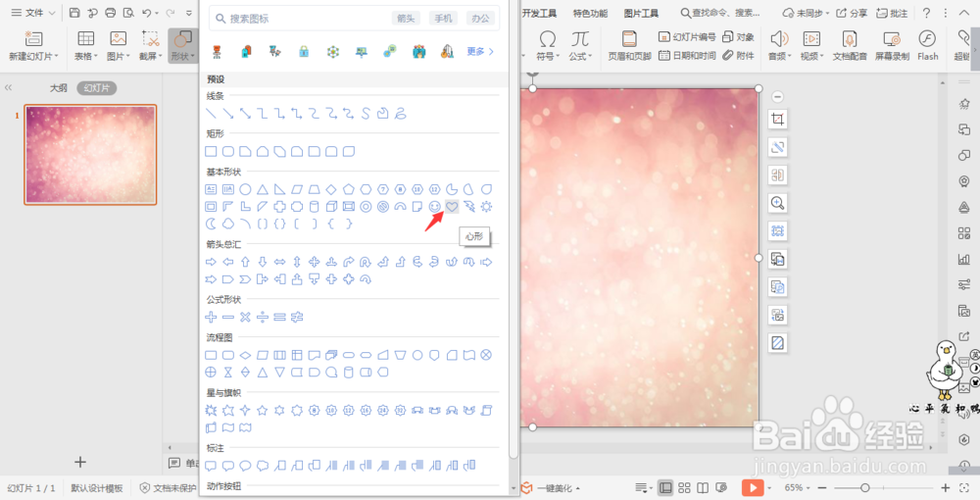Switch to slide sorter view
Viewport: 980px width, 500px height.
point(684,487)
